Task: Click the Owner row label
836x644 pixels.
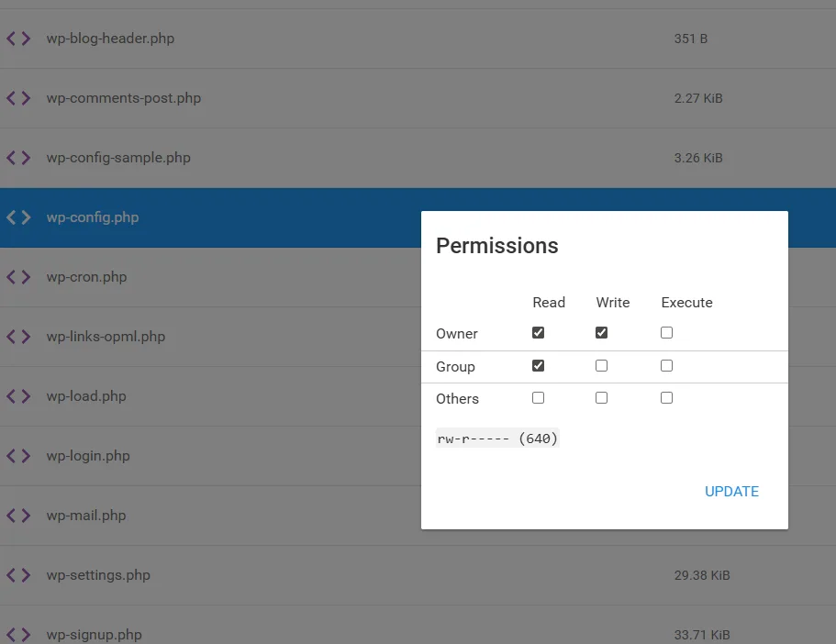Action: [x=457, y=334]
